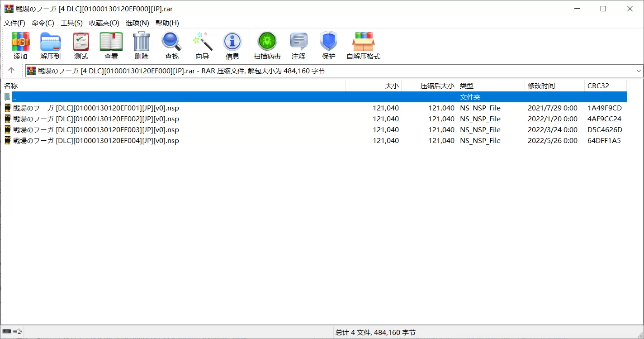Click the 解压到 (Extract to) icon
644x339 pixels.
click(x=50, y=46)
